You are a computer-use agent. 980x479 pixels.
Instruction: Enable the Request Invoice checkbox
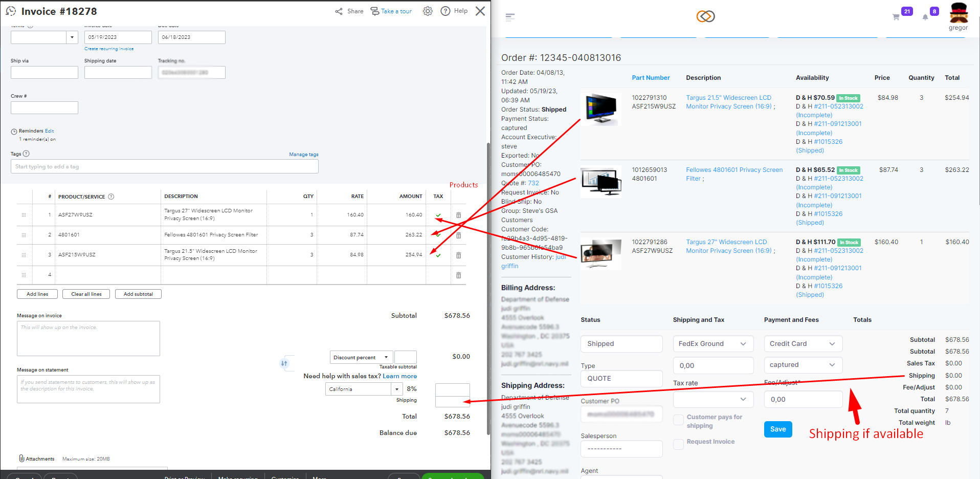coord(678,444)
